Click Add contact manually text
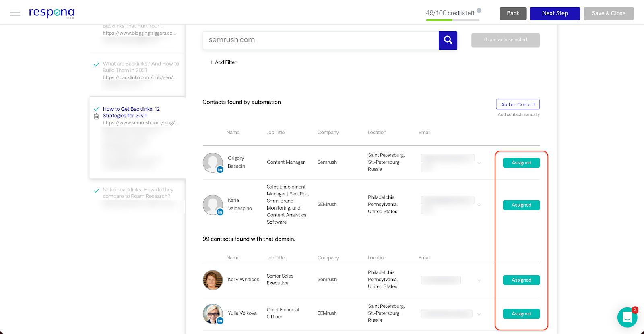 click(x=518, y=114)
